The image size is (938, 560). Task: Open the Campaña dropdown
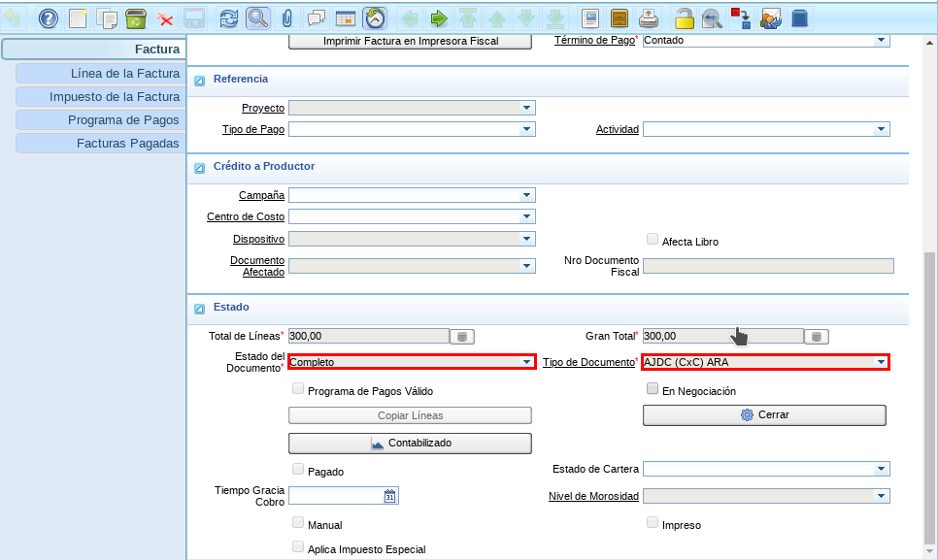pos(526,195)
